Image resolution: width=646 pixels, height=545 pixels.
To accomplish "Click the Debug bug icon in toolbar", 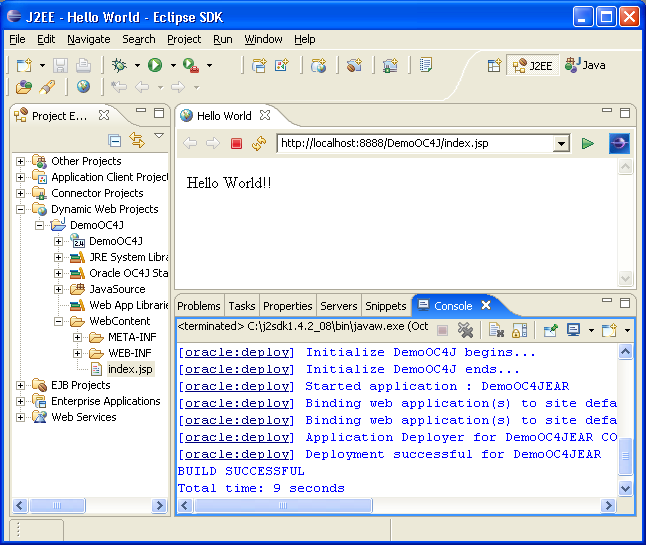I will click(119, 65).
